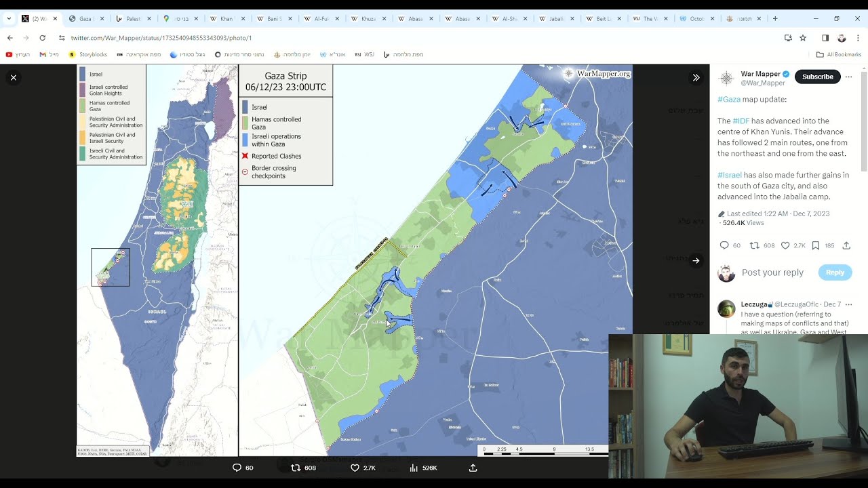
Task: Open view analytics icon showing 526K below the map
Action: tap(414, 468)
